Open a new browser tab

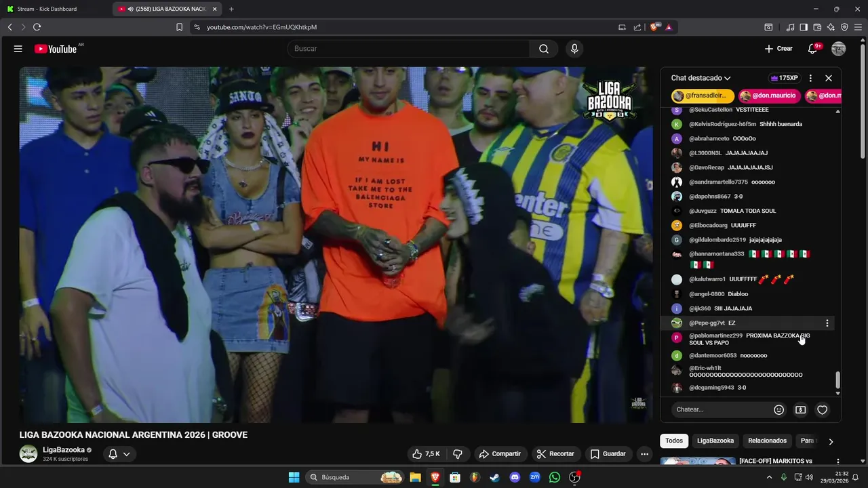(231, 9)
